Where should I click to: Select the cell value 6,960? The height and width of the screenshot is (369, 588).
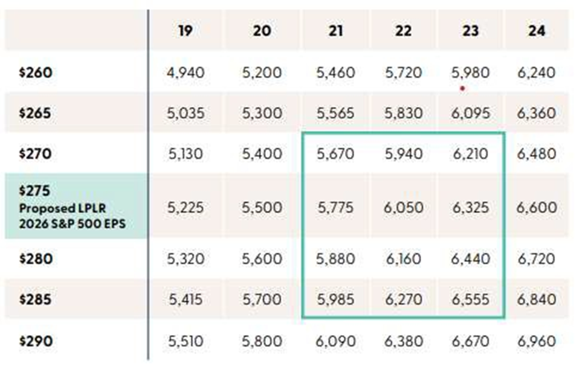[x=537, y=341]
